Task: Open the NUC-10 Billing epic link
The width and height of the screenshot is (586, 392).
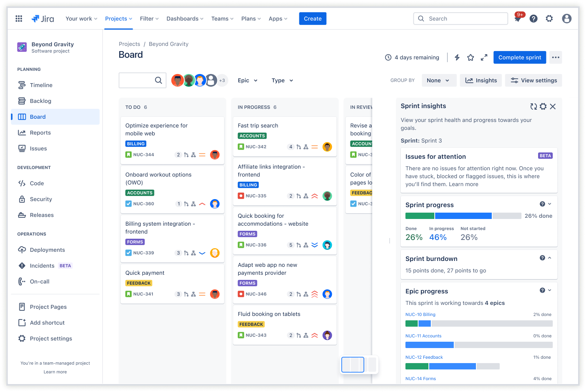Action: tap(420, 314)
